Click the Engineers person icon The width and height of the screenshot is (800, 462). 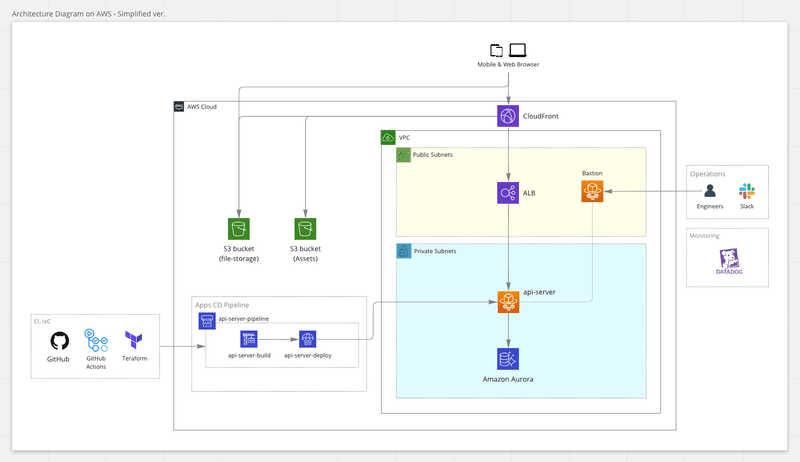(710, 191)
